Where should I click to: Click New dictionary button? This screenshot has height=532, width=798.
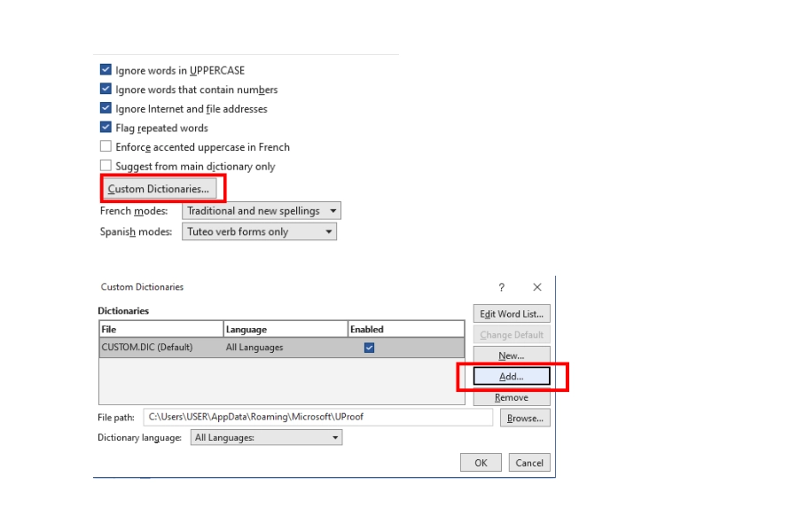point(512,356)
